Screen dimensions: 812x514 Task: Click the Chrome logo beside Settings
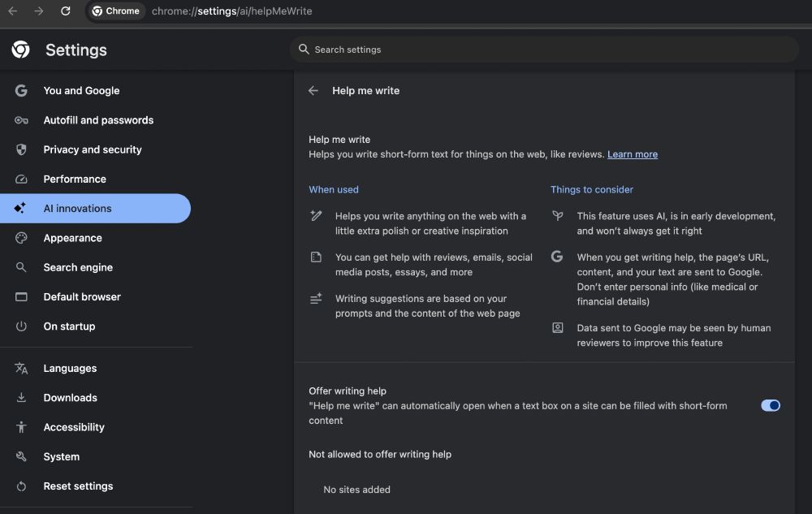coord(21,50)
